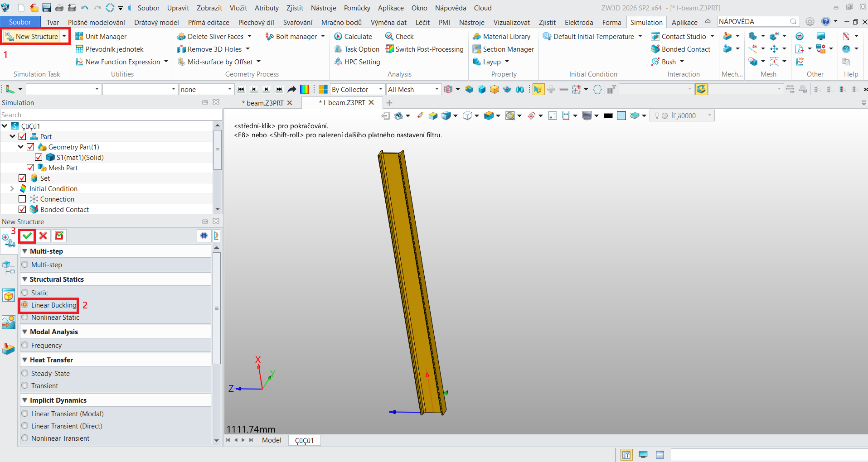Enable the Connection checkbox in tree
The height and width of the screenshot is (462, 868).
(22, 199)
